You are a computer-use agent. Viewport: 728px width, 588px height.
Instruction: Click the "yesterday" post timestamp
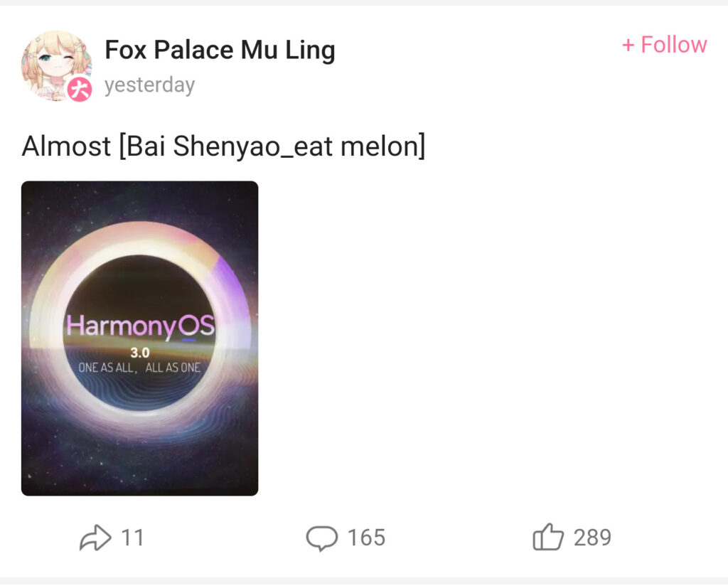click(149, 85)
